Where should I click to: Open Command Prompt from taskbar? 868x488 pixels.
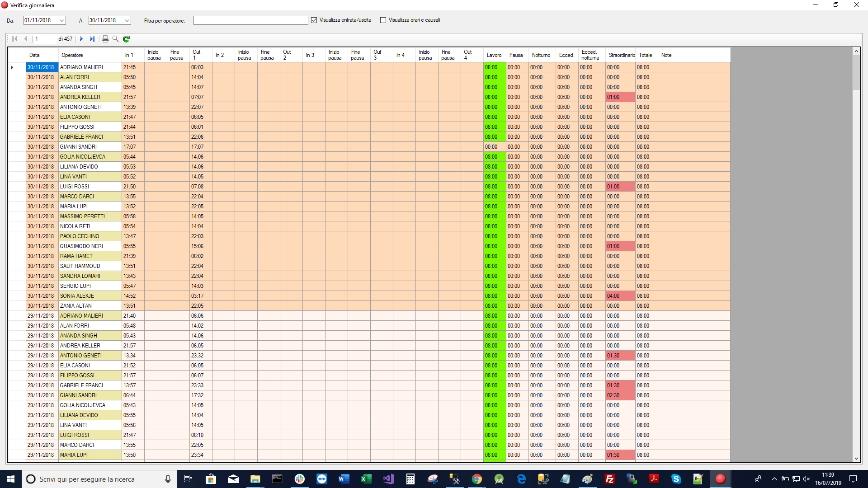(x=277, y=479)
